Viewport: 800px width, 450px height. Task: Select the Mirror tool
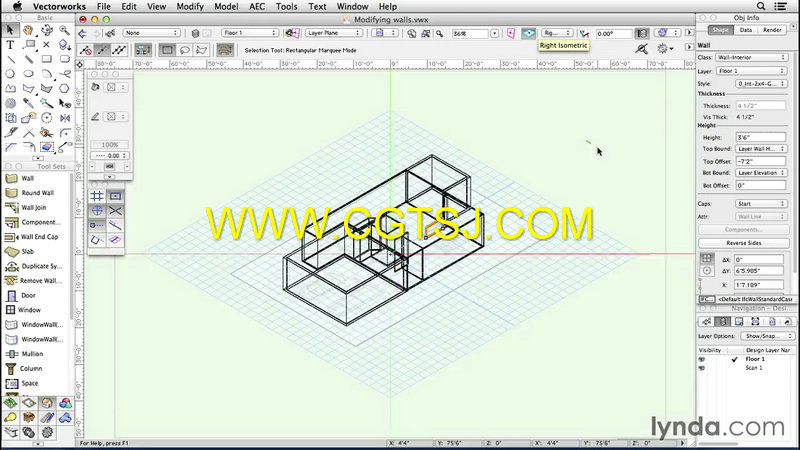[x=64, y=118]
